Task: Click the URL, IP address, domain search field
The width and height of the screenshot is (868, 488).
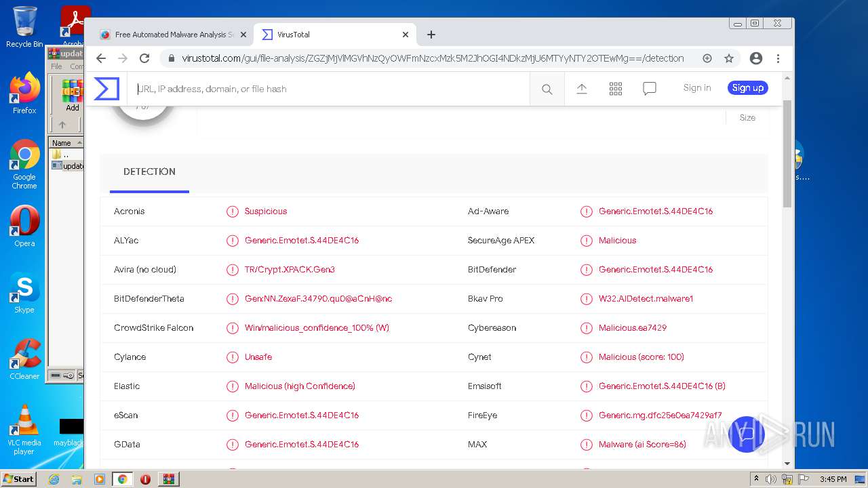Action: [329, 89]
